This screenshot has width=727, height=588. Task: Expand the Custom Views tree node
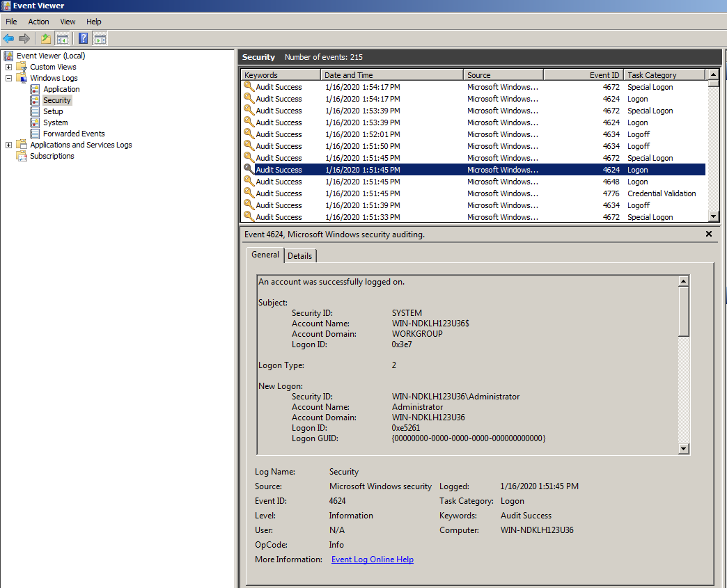click(8, 67)
